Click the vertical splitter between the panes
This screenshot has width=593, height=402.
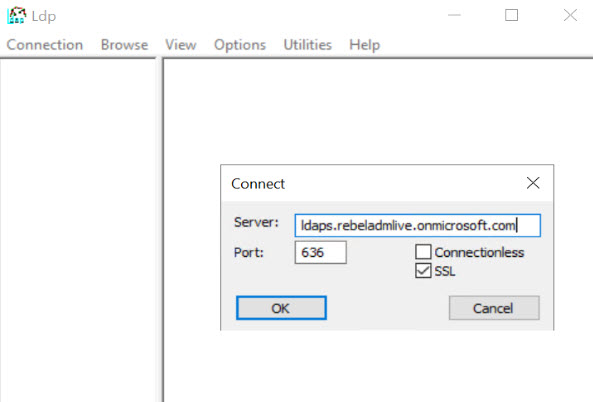pyautogui.click(x=159, y=230)
